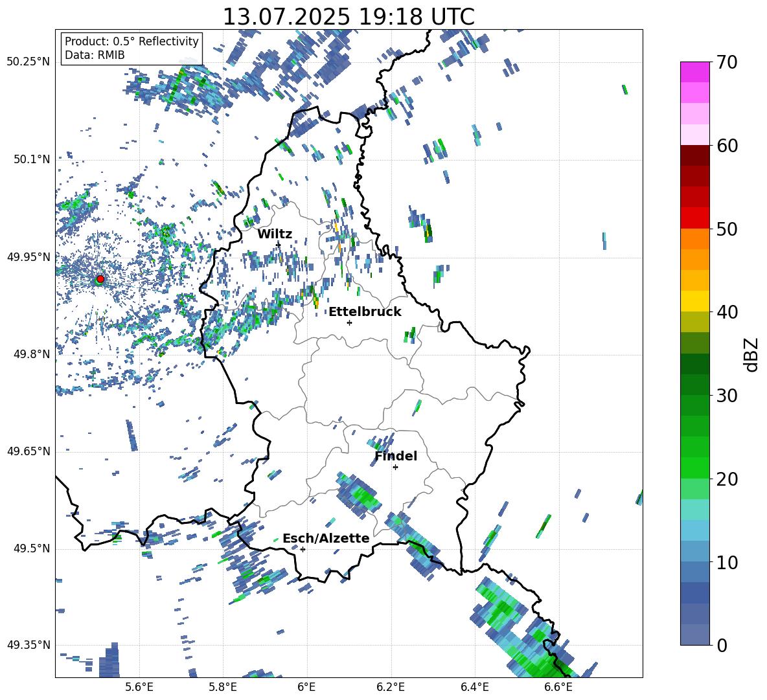This screenshot has width=767, height=700.
Task: Click the 6.6°E longitude label
Action: click(558, 687)
